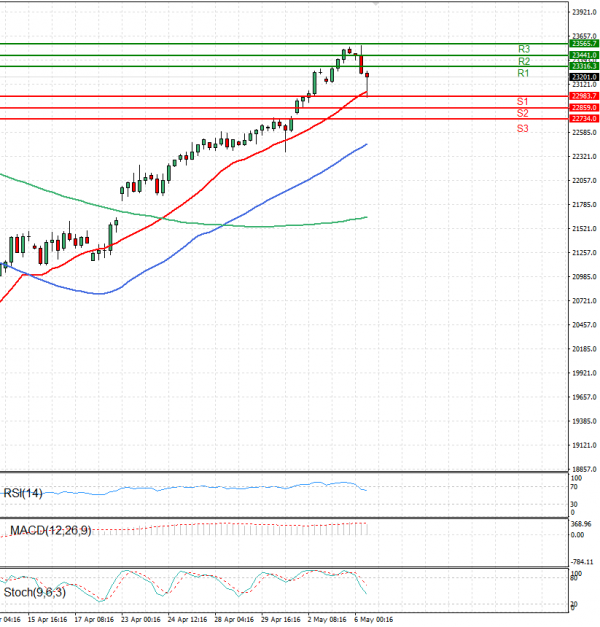The image size is (600, 627).
Task: Select the red 22734.0 price tag
Action: tap(584, 118)
